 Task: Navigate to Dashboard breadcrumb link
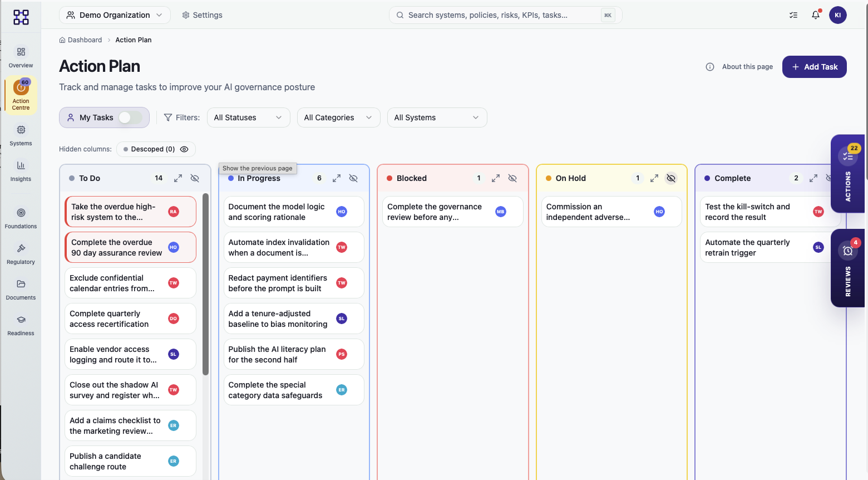coord(81,40)
